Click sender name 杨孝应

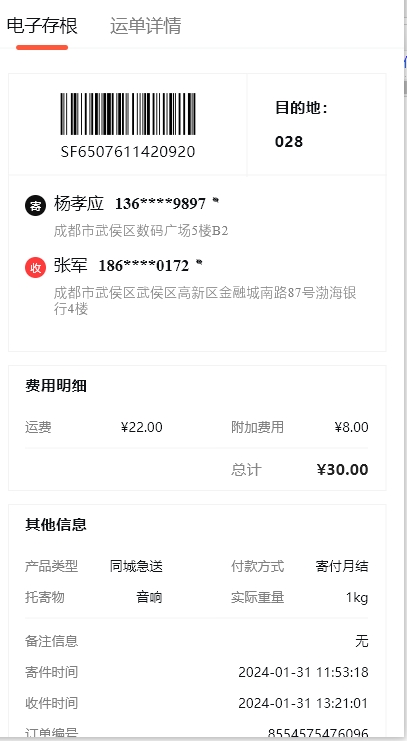[x=78, y=204]
